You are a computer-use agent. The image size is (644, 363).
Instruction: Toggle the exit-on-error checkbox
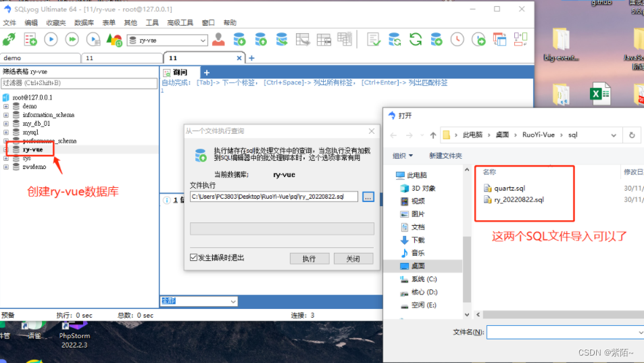click(194, 258)
